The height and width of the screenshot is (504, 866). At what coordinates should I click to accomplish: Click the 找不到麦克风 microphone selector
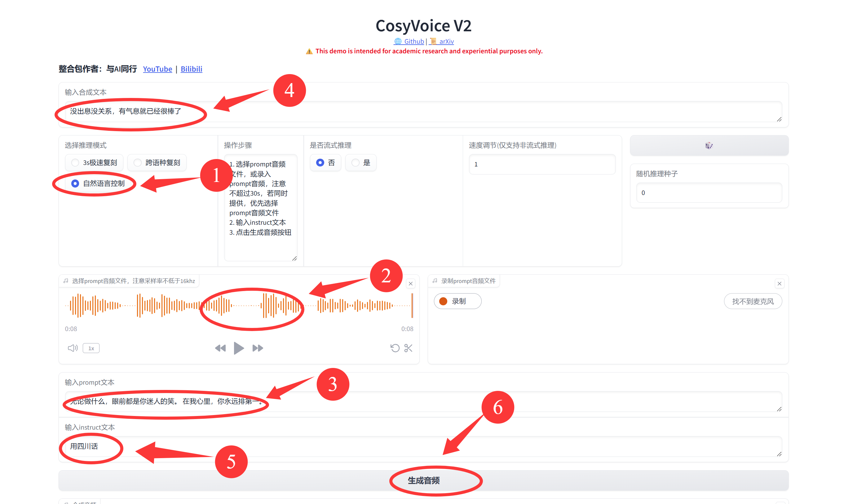click(753, 301)
